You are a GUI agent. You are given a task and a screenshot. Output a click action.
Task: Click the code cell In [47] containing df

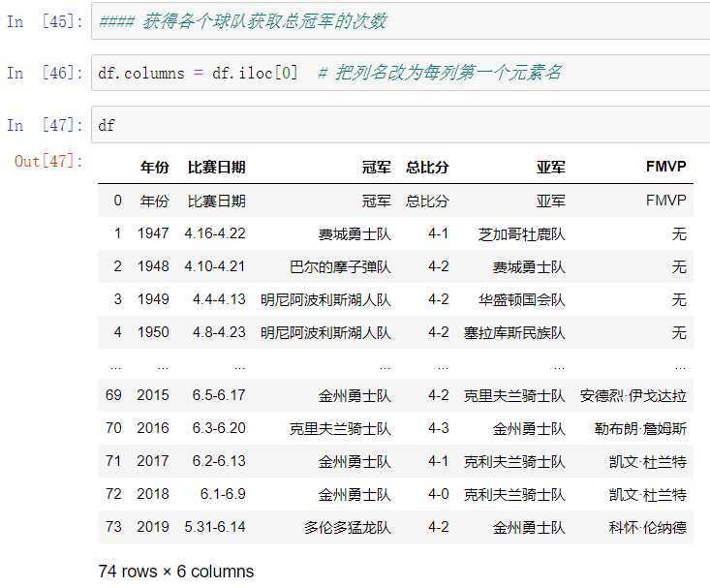point(400,125)
